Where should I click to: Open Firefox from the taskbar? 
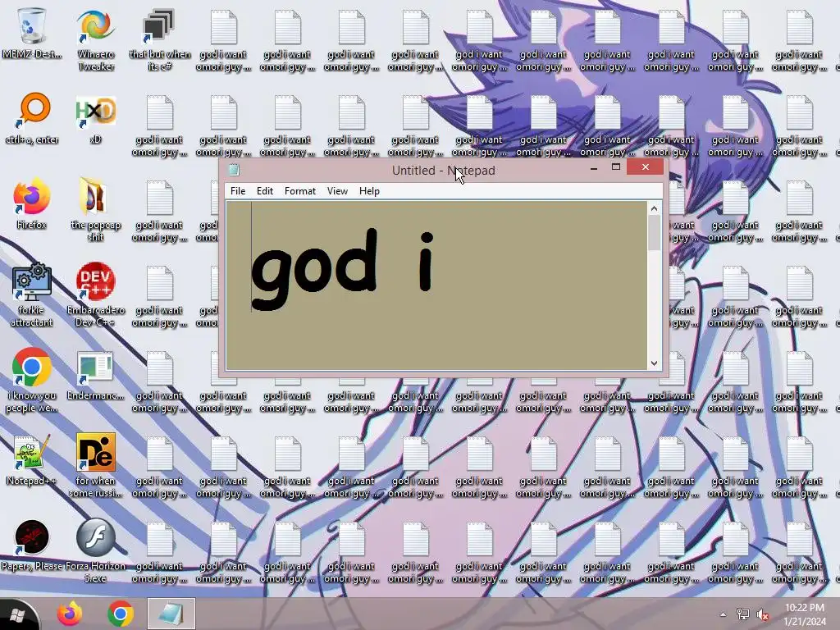(70, 614)
